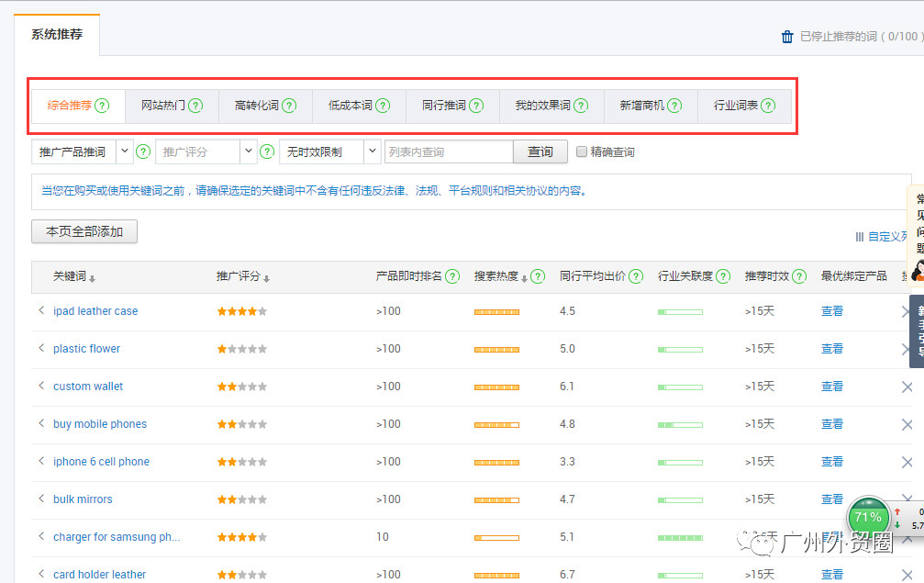924x583 pixels.
Task: Remove the card holder leather row
Action: pos(907,575)
